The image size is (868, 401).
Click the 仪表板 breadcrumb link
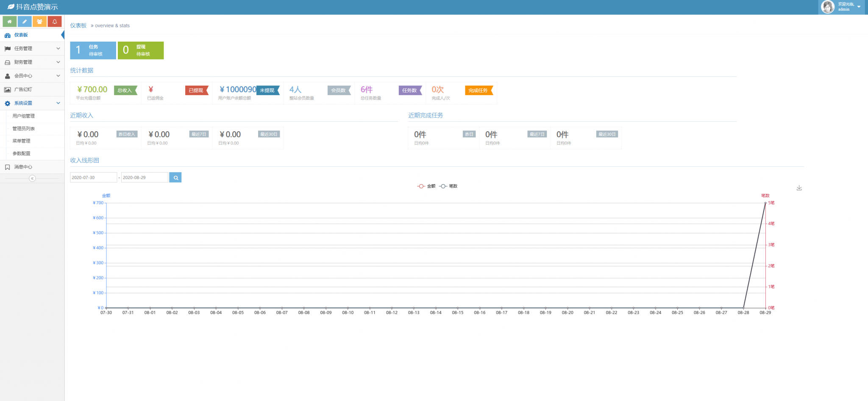[78, 25]
